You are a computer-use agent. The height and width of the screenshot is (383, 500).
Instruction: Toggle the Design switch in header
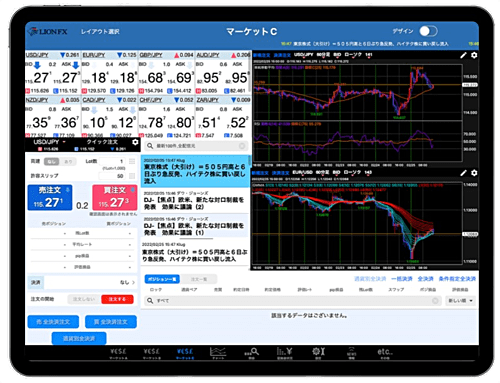(x=428, y=31)
